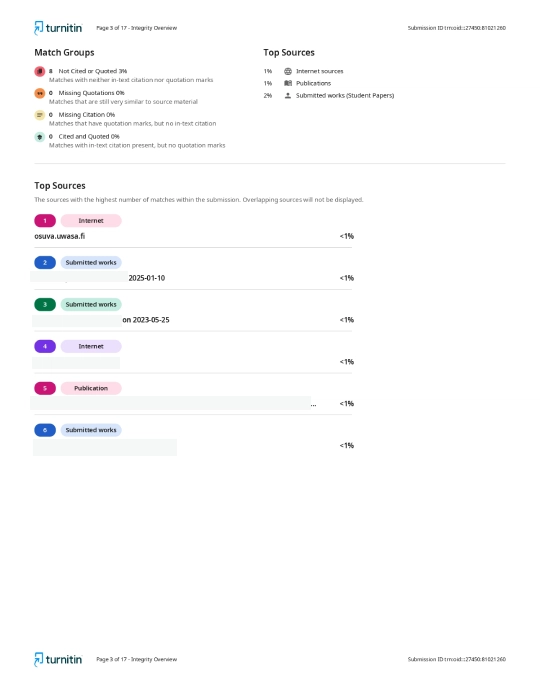The width and height of the screenshot is (540, 691).
Task: Click the Submitted works person icon
Action: point(288,95)
